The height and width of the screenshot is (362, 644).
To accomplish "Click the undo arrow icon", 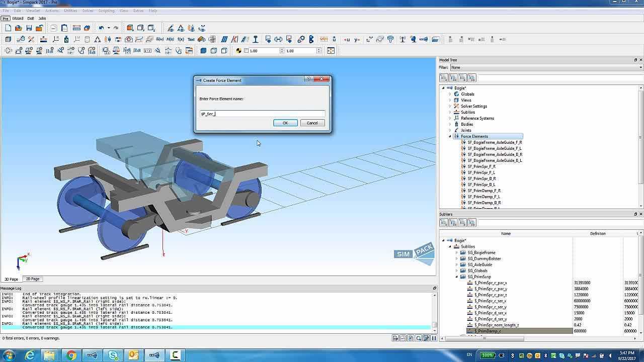I will point(101,28).
